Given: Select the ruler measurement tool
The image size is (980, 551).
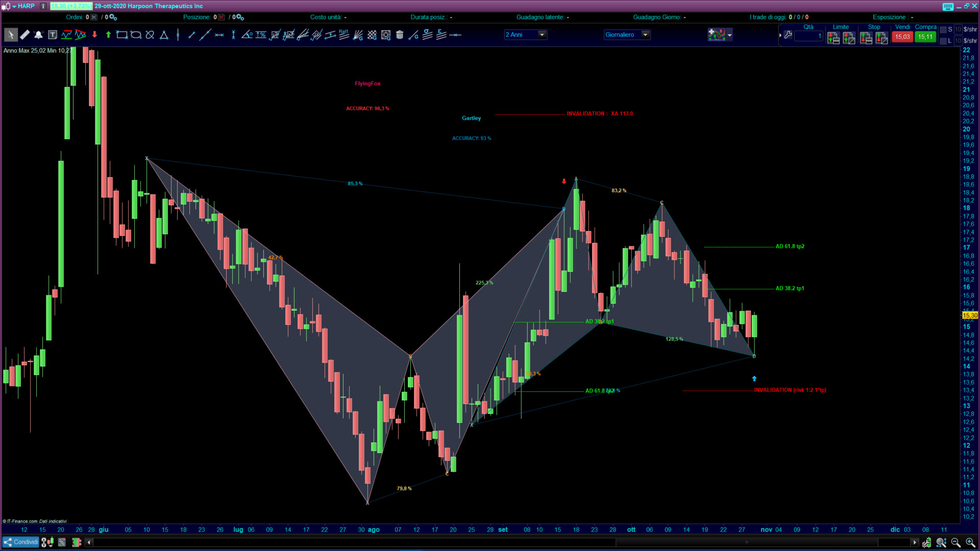Looking at the screenshot, I should click(x=24, y=35).
